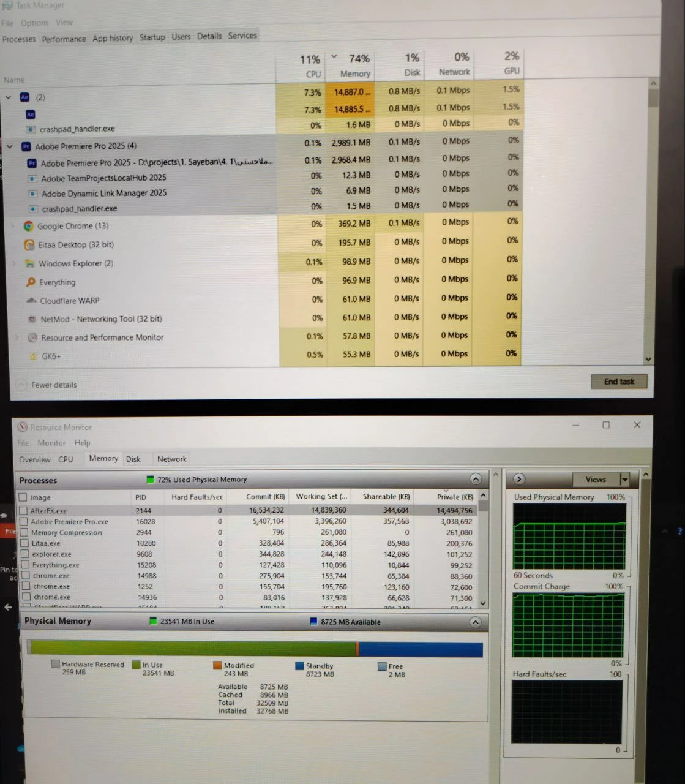Click the Modified orange legend swatch

coord(217,665)
